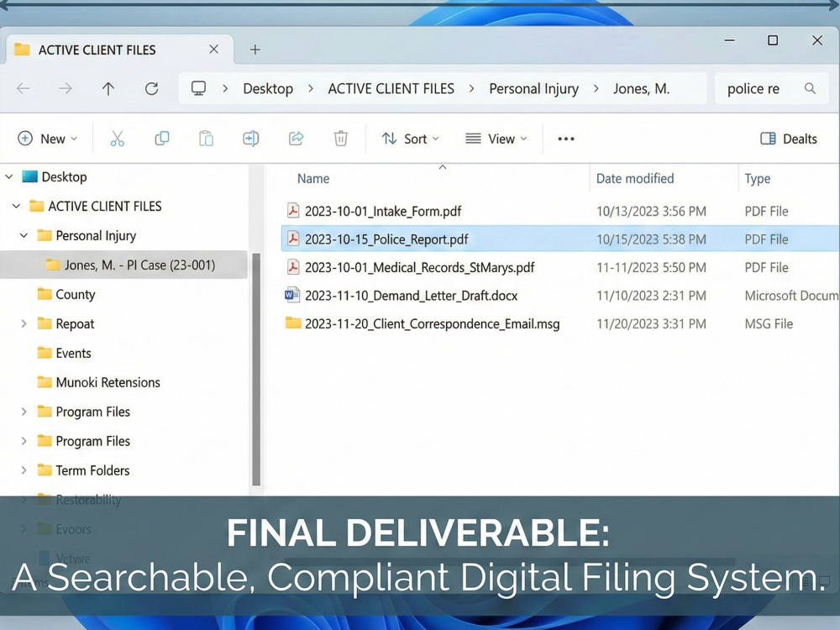
Task: Click the Share icon in toolbar
Action: point(297,139)
